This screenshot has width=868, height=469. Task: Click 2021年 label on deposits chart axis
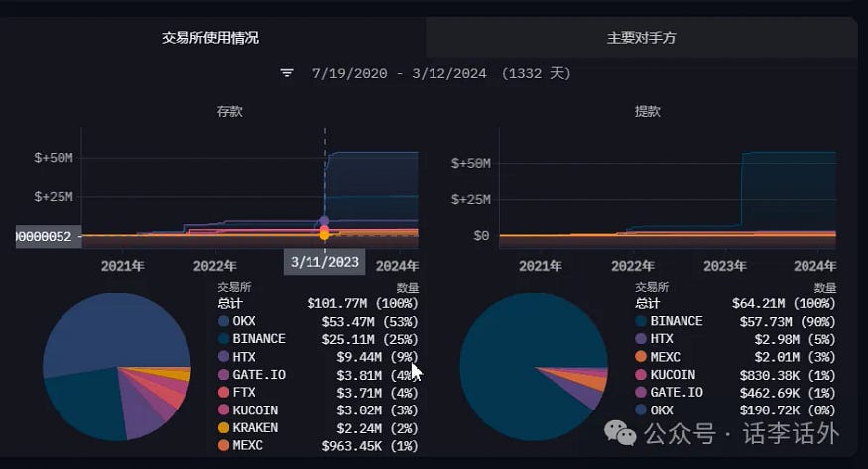[122, 266]
